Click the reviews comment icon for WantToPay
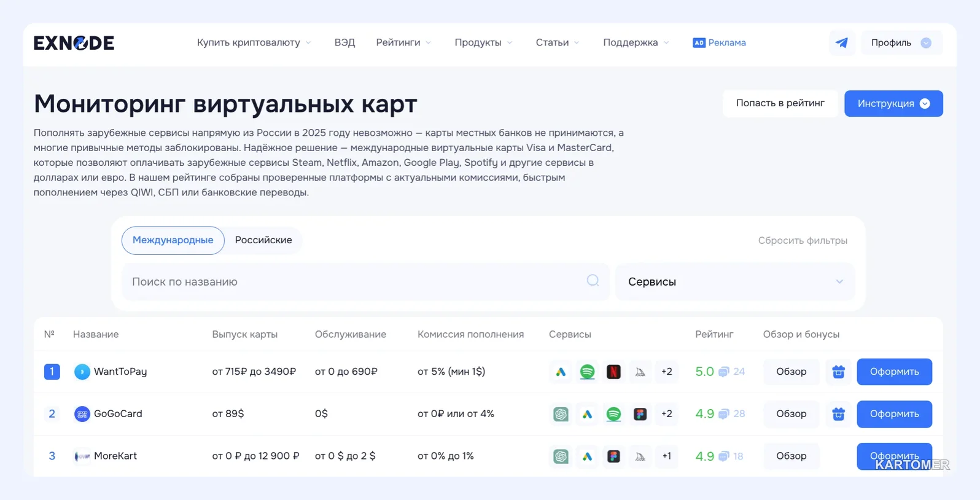Viewport: 980px width, 500px height. (x=724, y=372)
